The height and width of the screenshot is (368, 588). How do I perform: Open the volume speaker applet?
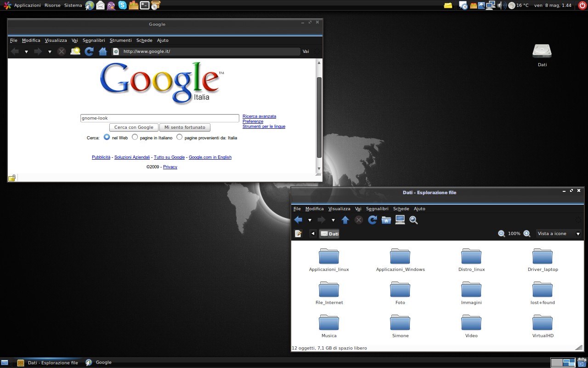point(502,6)
